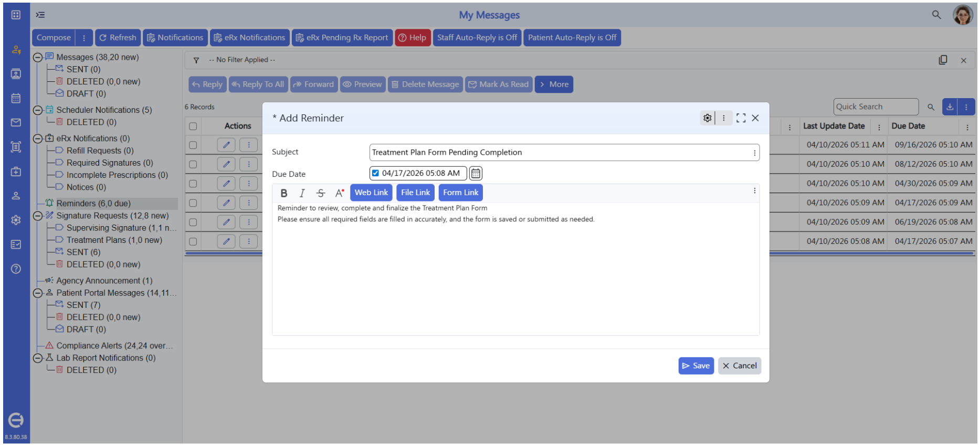Click the download export icon
Viewport: 980px width, 447px height.
950,107
